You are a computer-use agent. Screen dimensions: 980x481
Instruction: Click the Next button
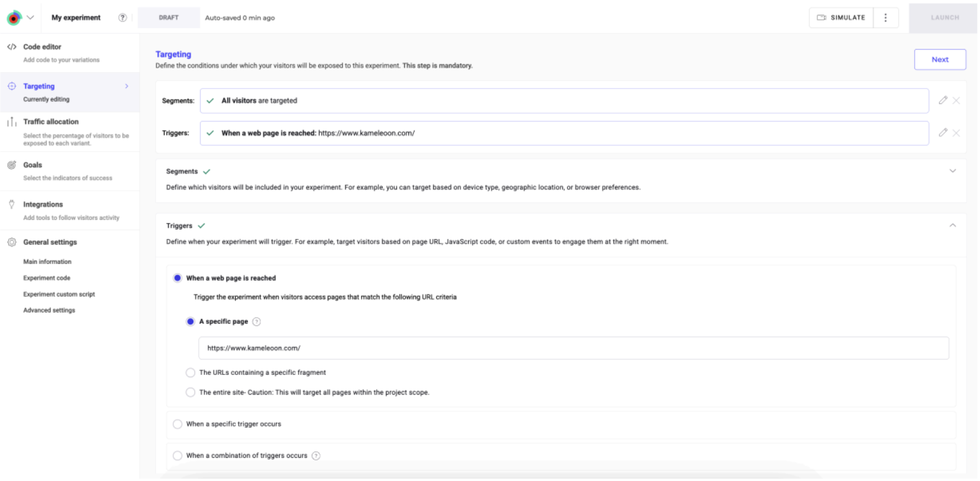939,59
